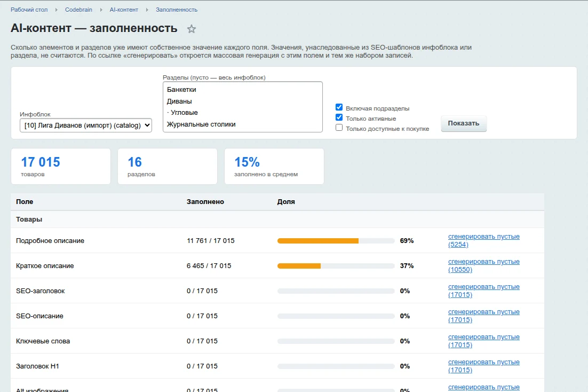Click the SEO-заголовок empty progress bar
The height and width of the screenshot is (392, 588).
point(336,292)
